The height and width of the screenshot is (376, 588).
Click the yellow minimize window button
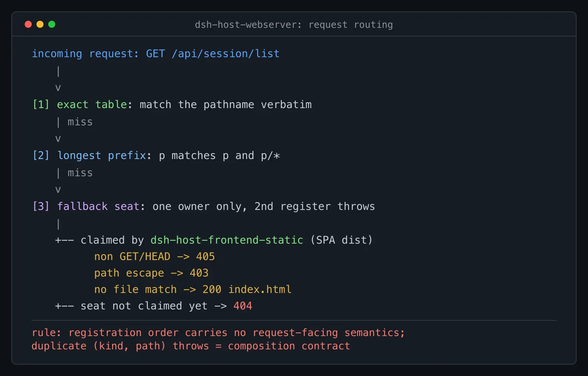point(40,24)
